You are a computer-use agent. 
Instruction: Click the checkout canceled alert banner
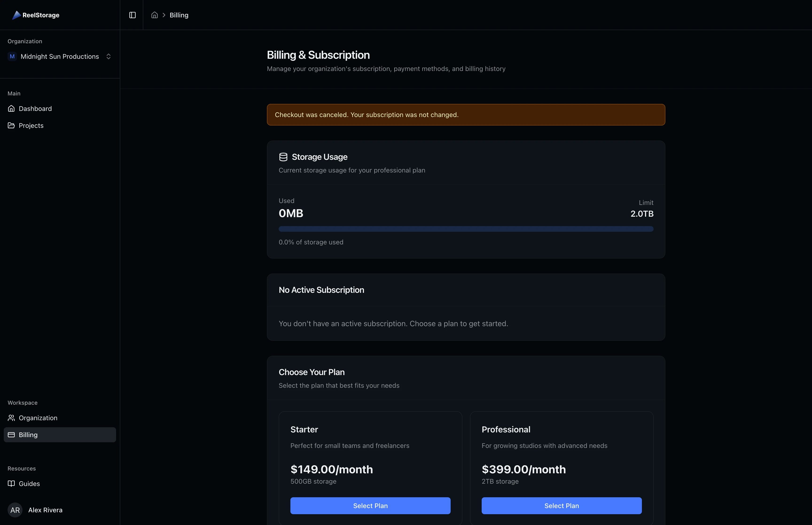[x=466, y=114]
